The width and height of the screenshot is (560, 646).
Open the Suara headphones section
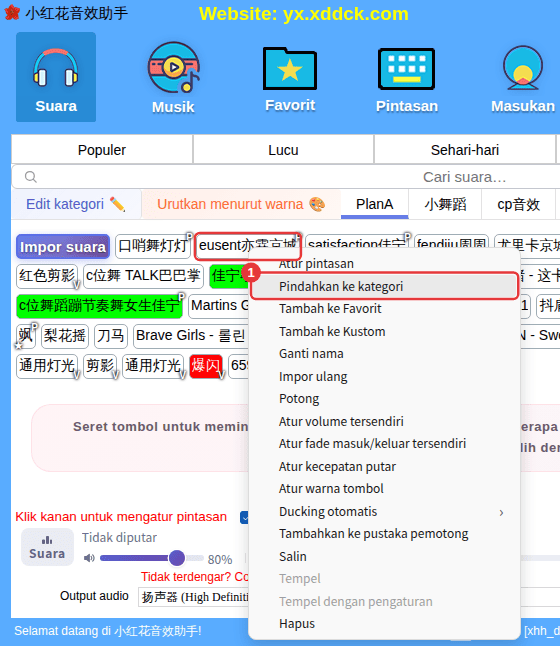coord(56,77)
